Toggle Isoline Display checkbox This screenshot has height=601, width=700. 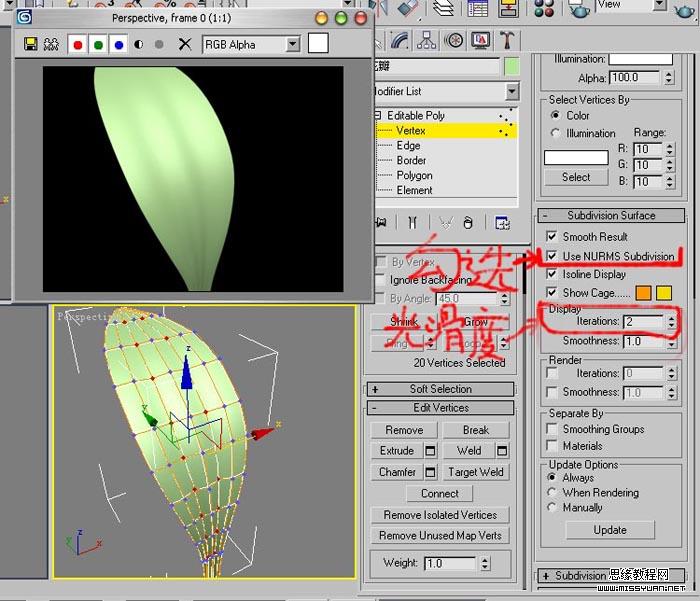552,274
